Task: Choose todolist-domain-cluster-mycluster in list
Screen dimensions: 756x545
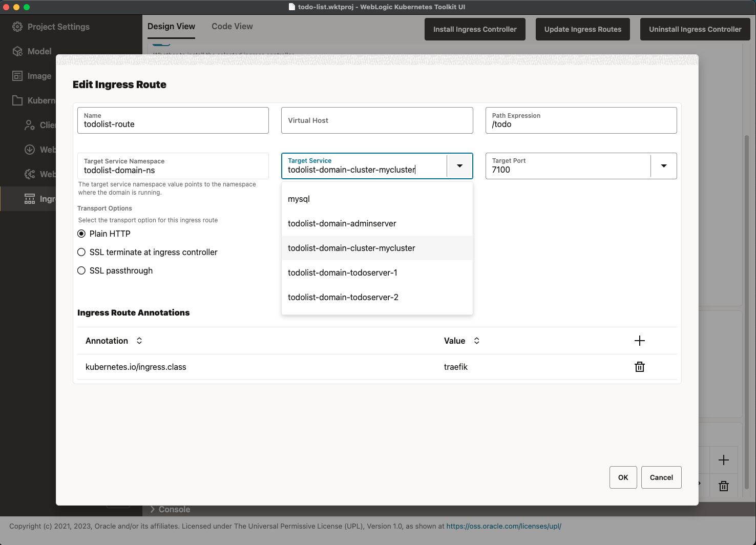Action: [x=377, y=248]
